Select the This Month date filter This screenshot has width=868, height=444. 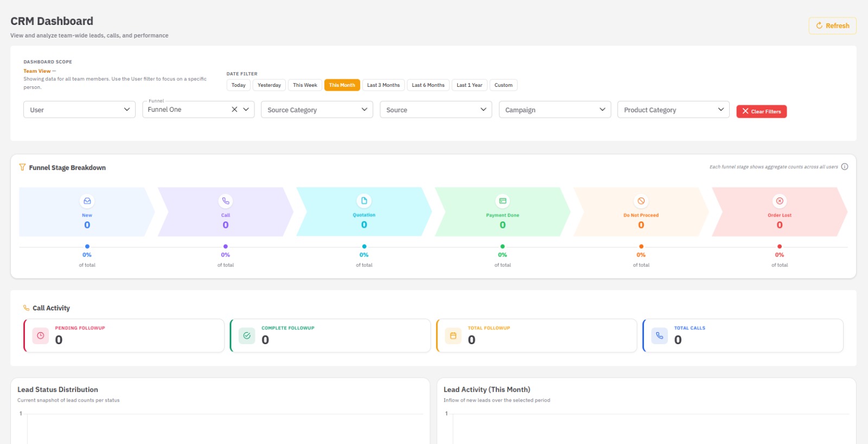coord(342,85)
